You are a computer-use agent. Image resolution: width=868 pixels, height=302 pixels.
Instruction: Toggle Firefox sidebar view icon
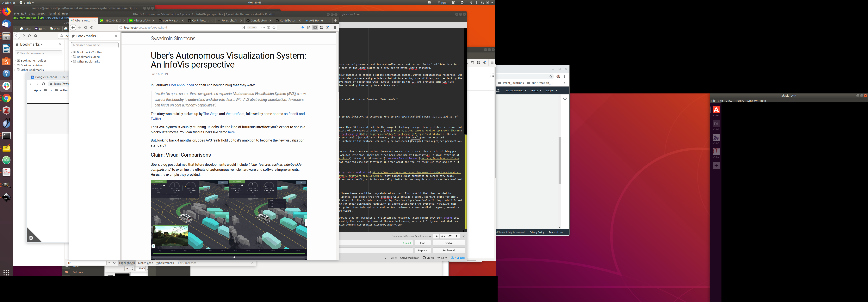point(315,28)
